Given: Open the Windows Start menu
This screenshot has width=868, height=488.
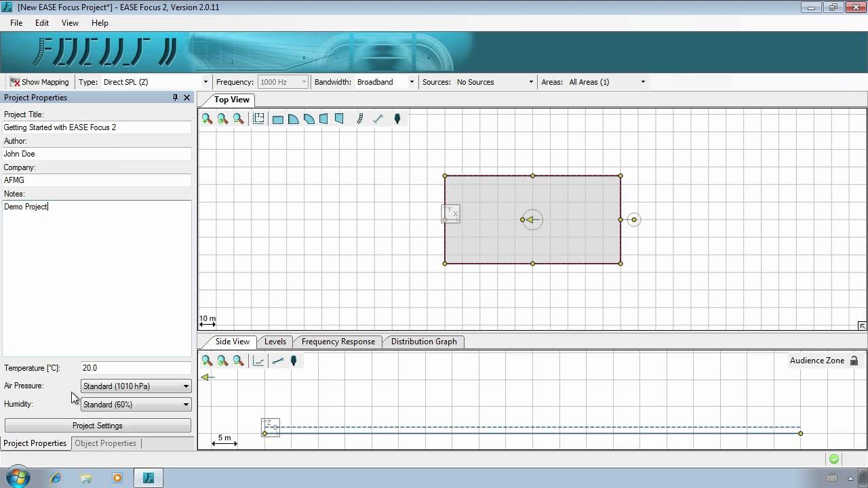Looking at the screenshot, I should (17, 477).
